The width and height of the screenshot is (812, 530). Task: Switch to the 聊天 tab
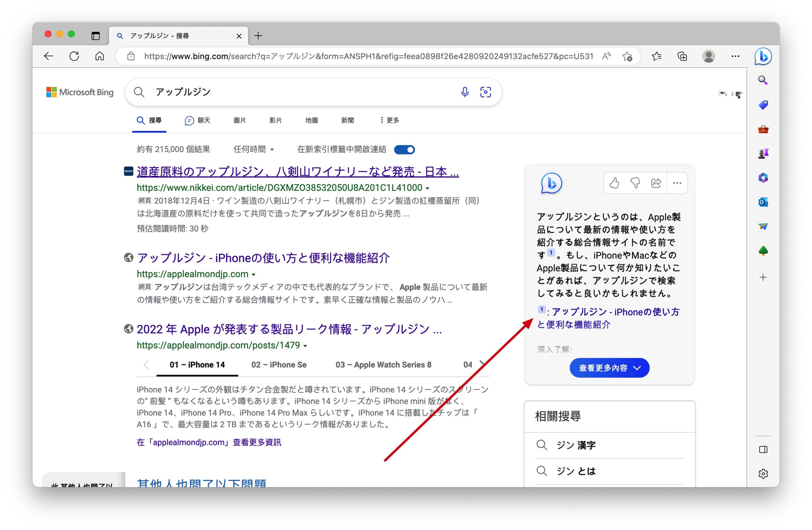[x=198, y=120]
